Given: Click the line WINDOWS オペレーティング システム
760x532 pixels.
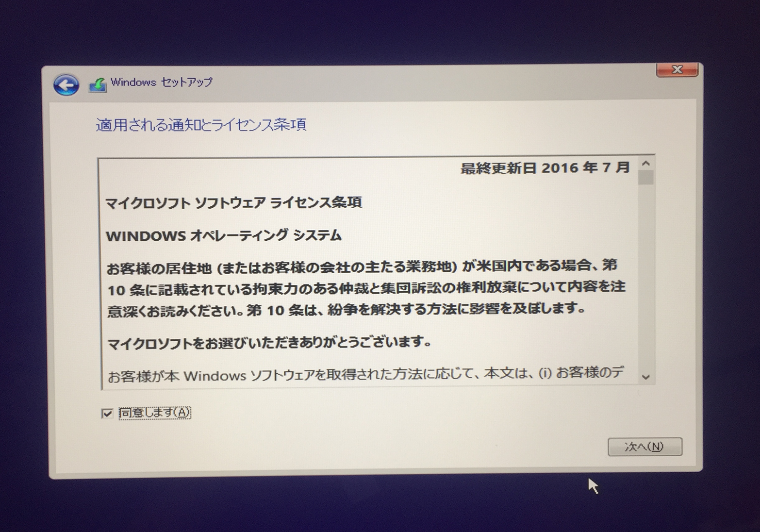Looking at the screenshot, I should [x=224, y=235].
